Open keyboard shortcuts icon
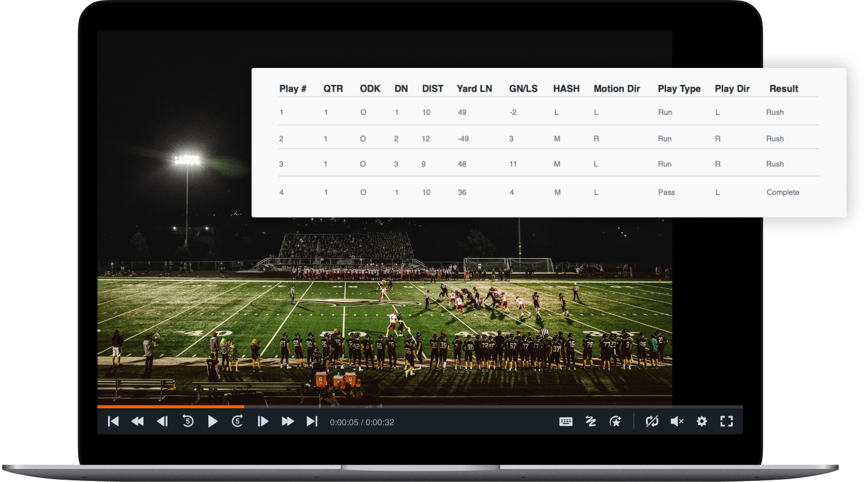 [x=566, y=421]
